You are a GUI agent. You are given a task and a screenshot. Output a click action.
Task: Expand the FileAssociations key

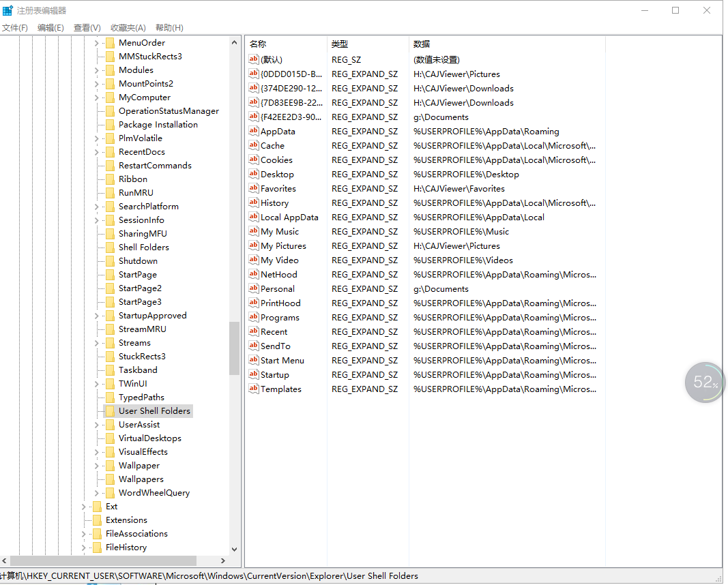click(x=83, y=533)
